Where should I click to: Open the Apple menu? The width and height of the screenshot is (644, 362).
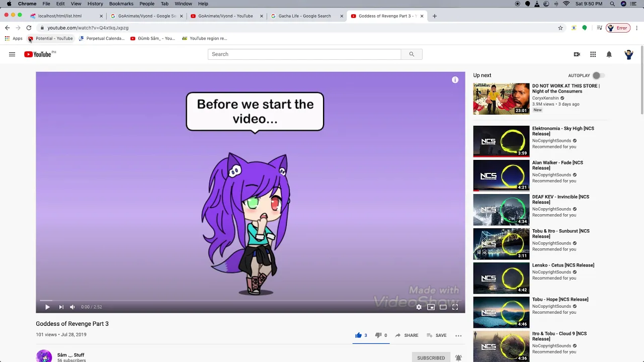click(9, 4)
